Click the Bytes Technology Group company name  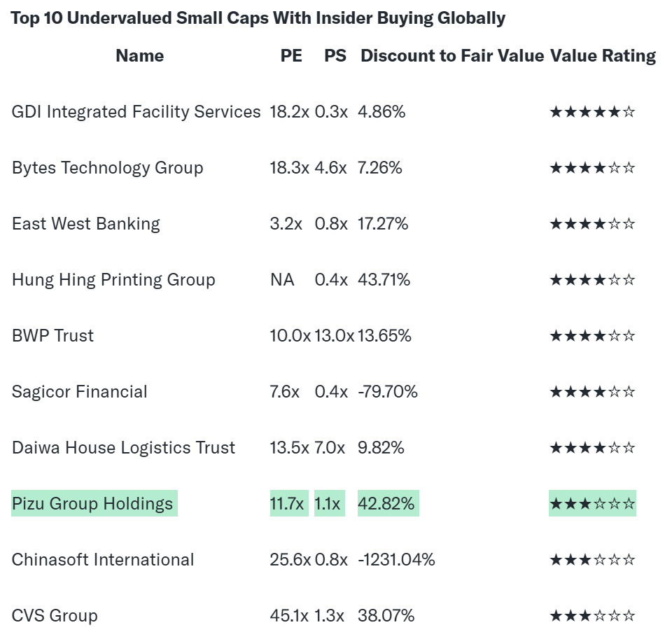coord(107,168)
